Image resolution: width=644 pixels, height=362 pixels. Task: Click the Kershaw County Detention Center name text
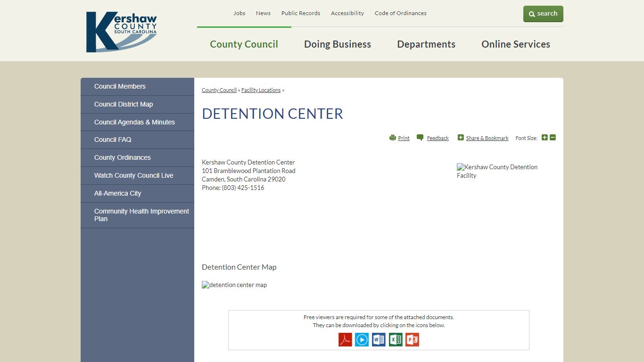pos(248,162)
